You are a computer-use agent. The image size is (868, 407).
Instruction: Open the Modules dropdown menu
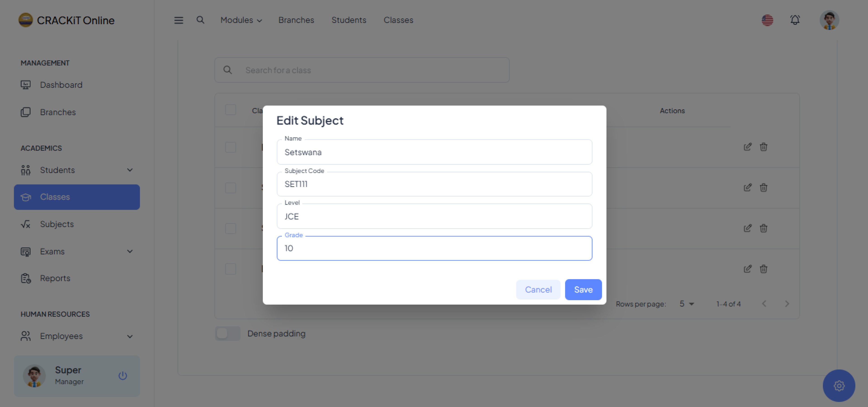241,20
